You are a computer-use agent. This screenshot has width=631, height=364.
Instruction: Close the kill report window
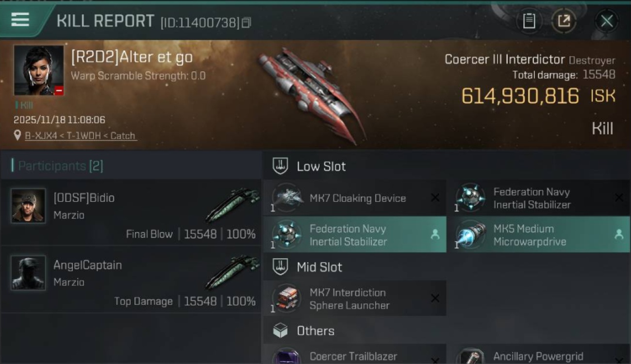click(607, 21)
